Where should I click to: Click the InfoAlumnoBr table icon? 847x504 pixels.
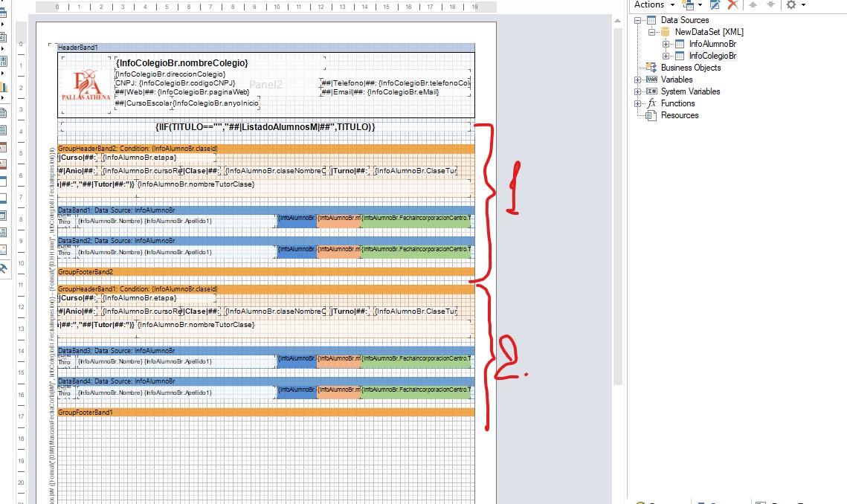tap(680, 44)
